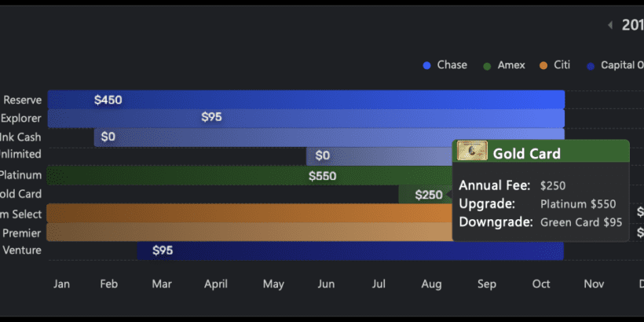
Task: Select the Reserve $450 timeline bar
Action: [306, 100]
